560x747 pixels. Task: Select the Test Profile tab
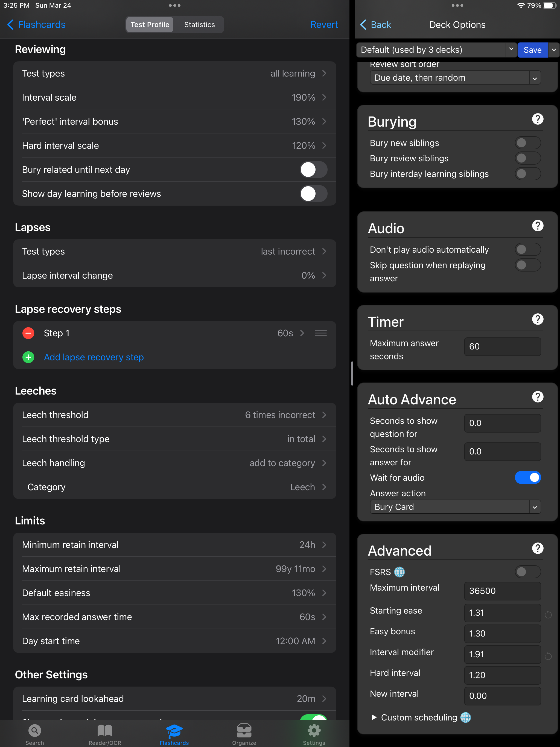click(150, 25)
